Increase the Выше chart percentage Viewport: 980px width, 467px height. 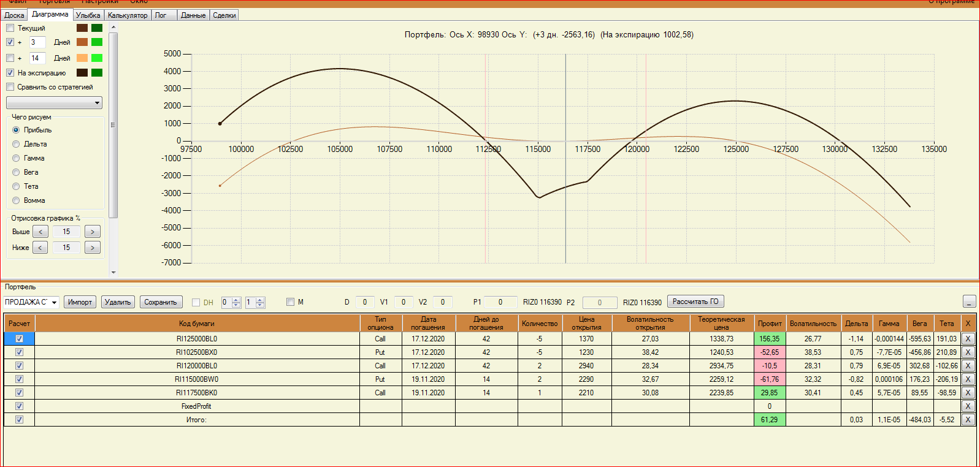[x=93, y=232]
